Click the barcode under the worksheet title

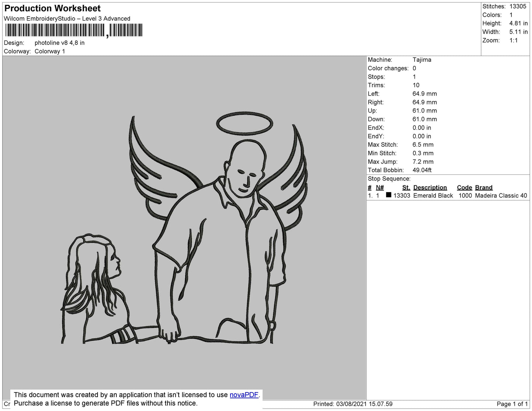(x=74, y=30)
